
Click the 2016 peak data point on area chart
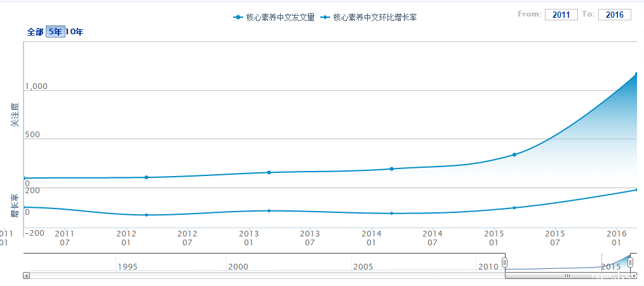coord(636,74)
